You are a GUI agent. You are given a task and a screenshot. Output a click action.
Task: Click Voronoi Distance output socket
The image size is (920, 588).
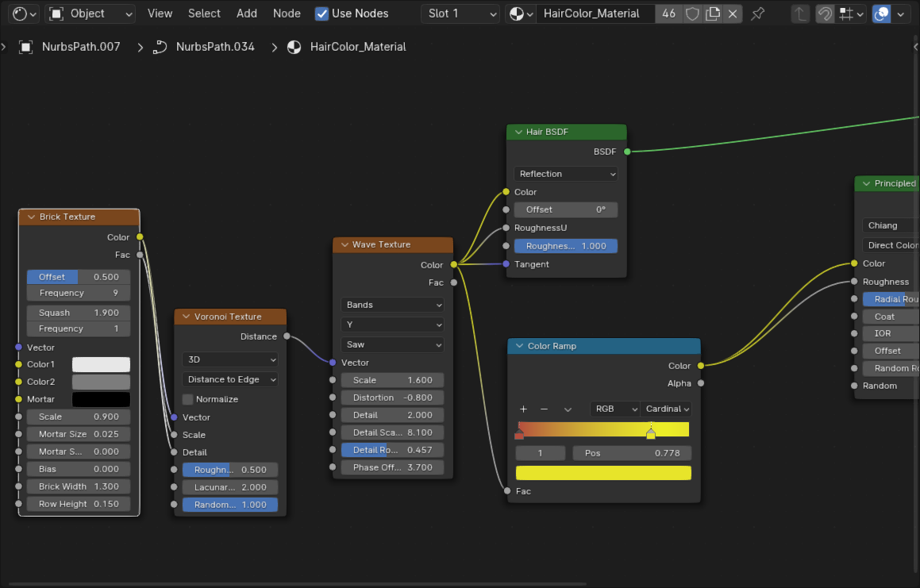287,336
